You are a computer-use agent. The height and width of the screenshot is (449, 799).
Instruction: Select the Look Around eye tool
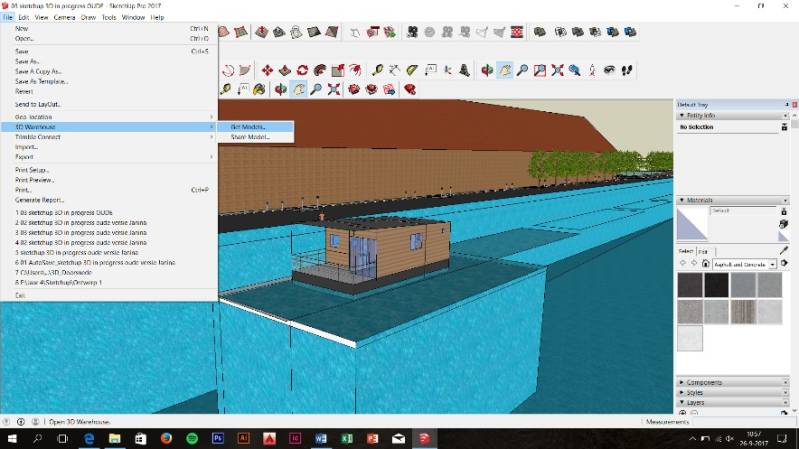tap(609, 70)
